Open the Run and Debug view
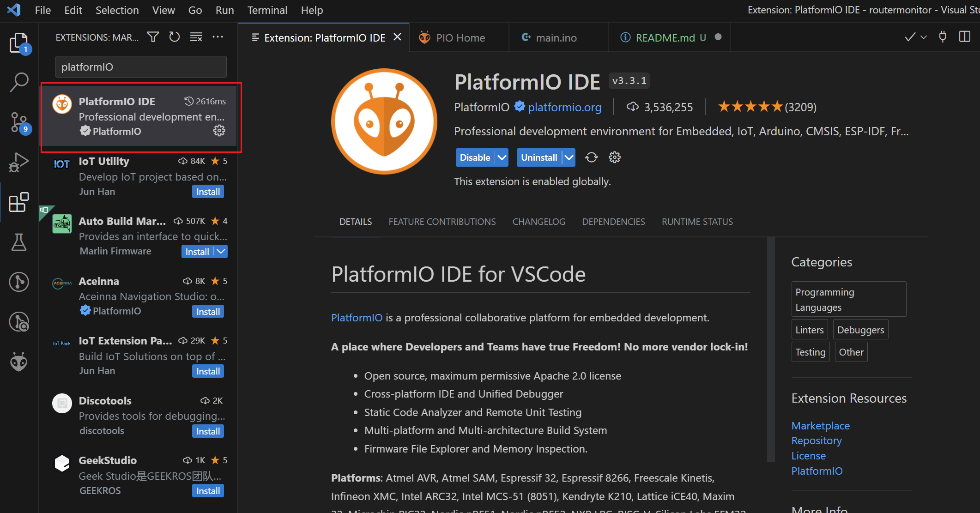 18,162
